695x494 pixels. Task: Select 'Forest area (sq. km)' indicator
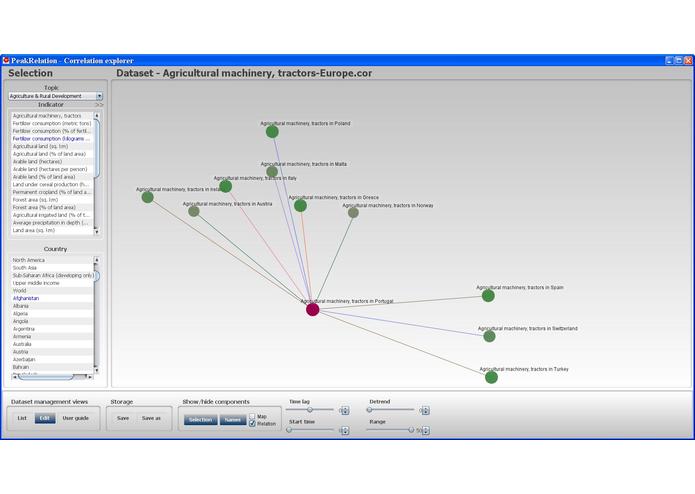52,200
